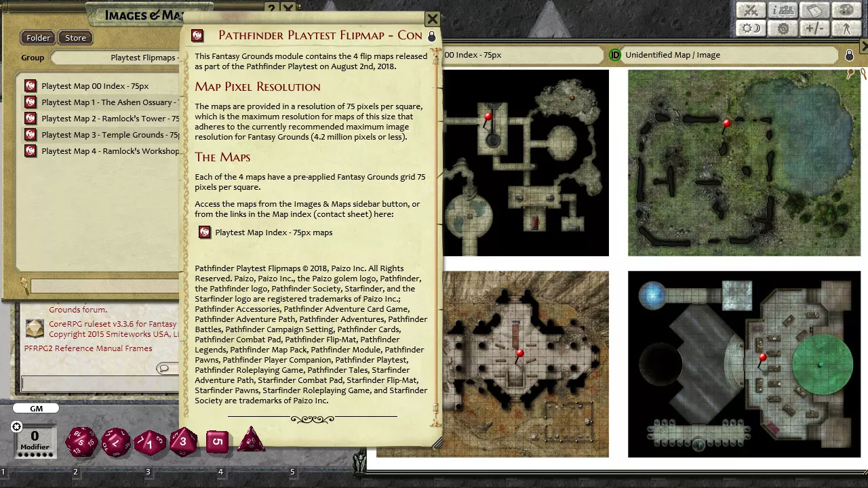Open Playtest Map 3 - Temple Grounds

point(110,135)
